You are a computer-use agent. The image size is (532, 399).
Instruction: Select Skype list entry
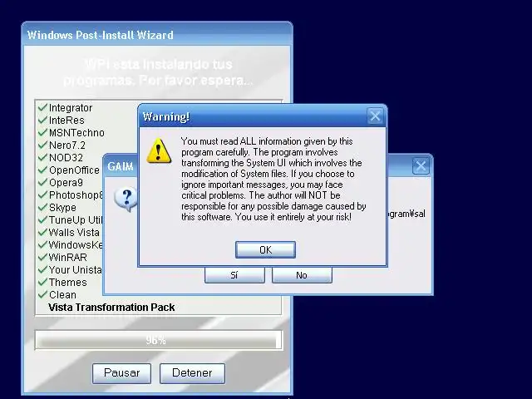point(62,207)
